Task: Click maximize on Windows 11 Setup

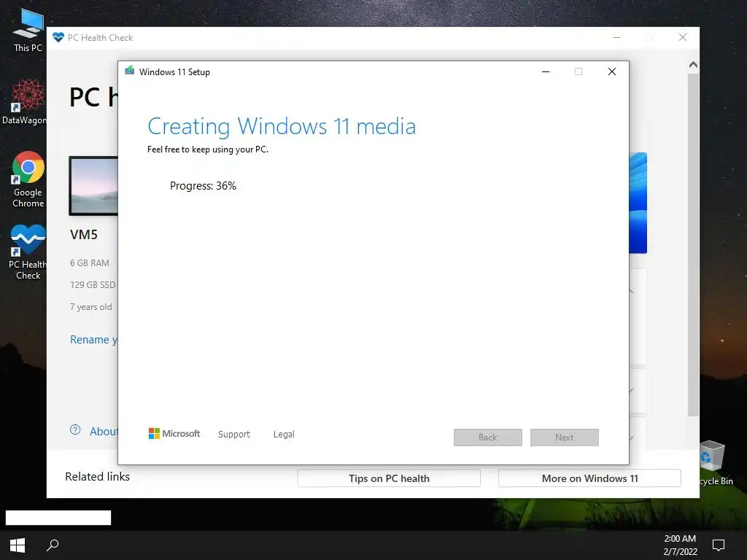Action: (578, 71)
